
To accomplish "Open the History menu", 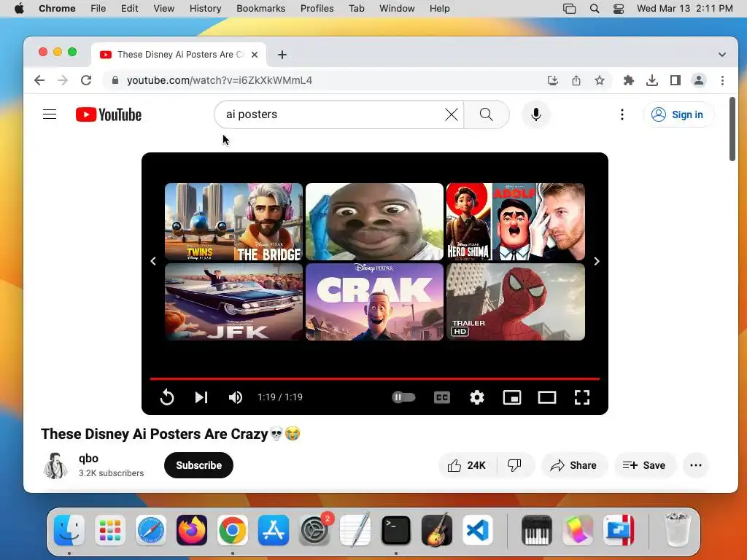I will (205, 9).
